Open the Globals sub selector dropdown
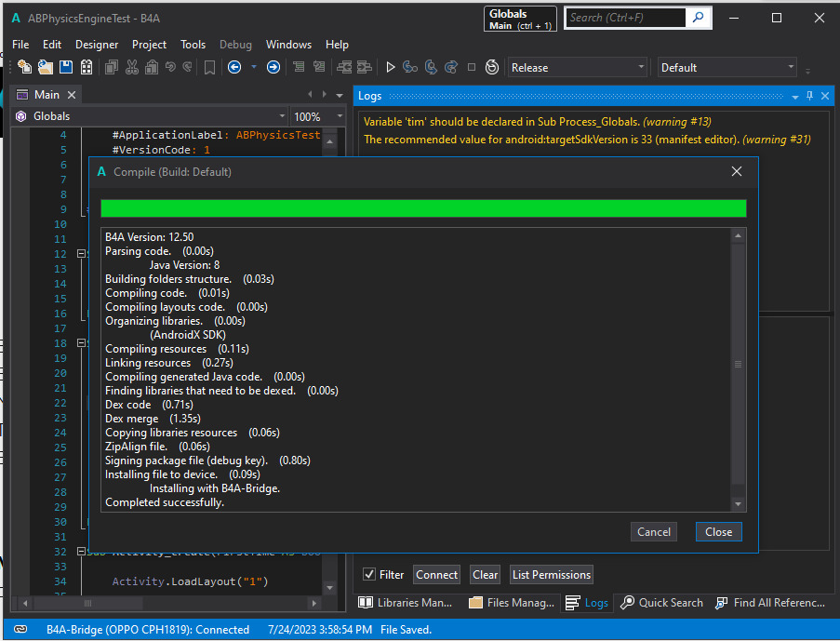 [151, 116]
